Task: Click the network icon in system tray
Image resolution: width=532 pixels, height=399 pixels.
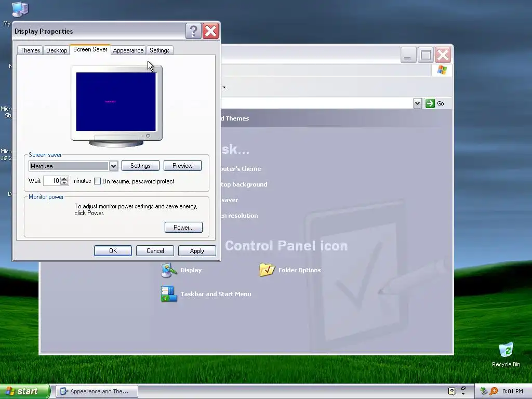Action: (484, 391)
